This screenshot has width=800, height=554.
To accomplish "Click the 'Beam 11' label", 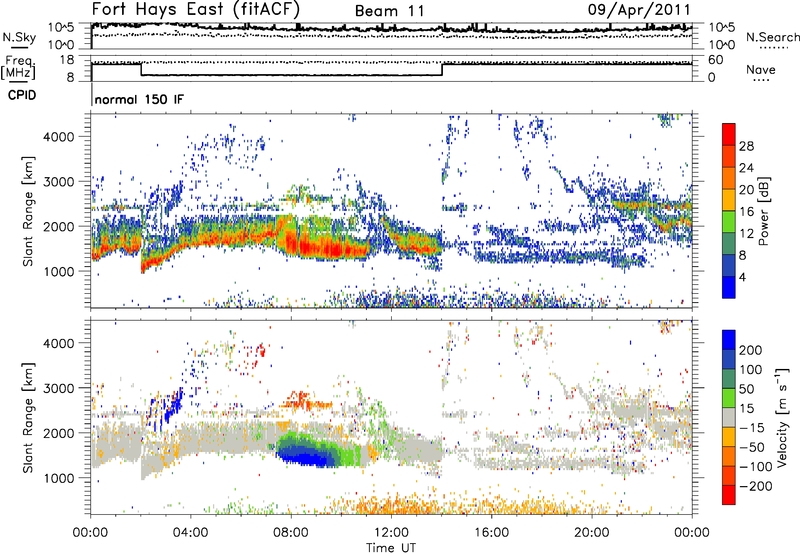I will pyautogui.click(x=389, y=11).
